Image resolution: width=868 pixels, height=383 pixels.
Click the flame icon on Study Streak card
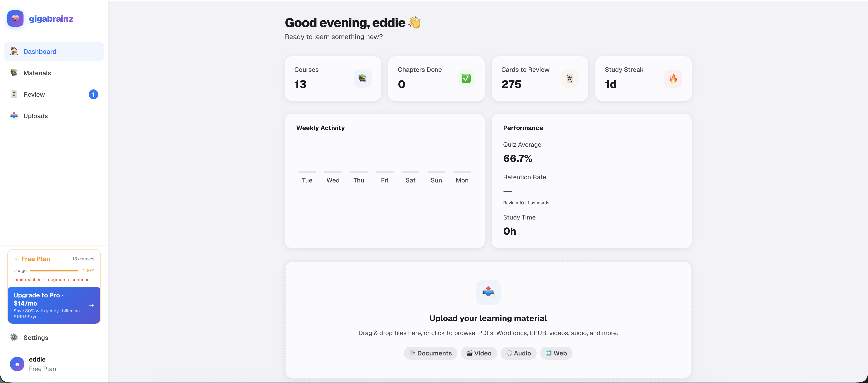coord(673,78)
